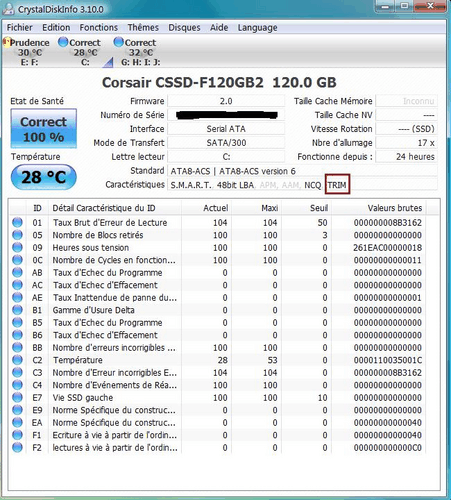Image resolution: width=451 pixels, height=500 pixels.
Task: Click the status icon for row AE
Action: (17, 297)
